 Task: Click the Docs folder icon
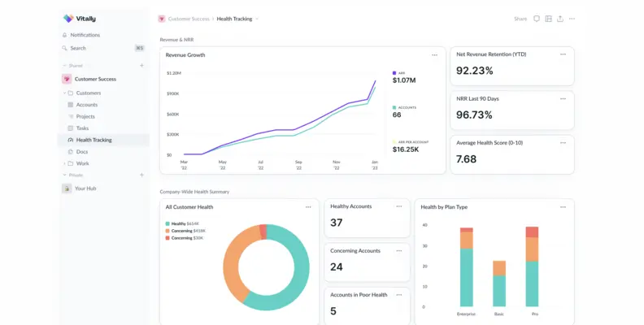(70, 151)
